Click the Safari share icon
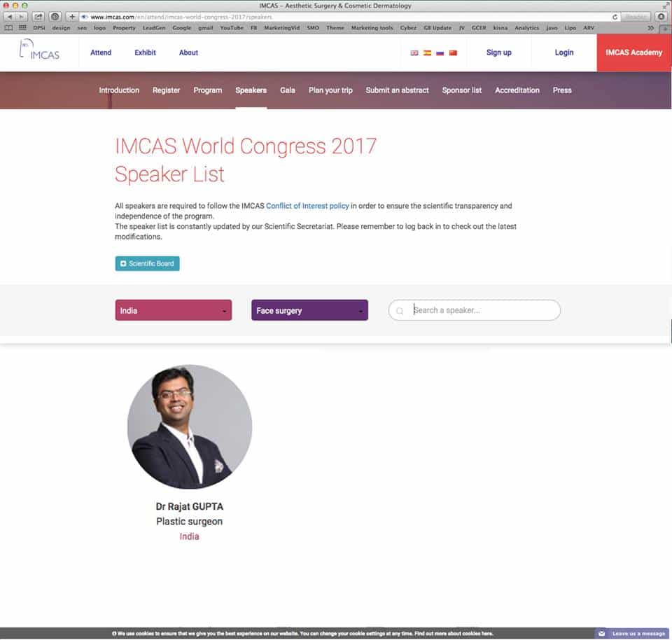 coord(38,17)
